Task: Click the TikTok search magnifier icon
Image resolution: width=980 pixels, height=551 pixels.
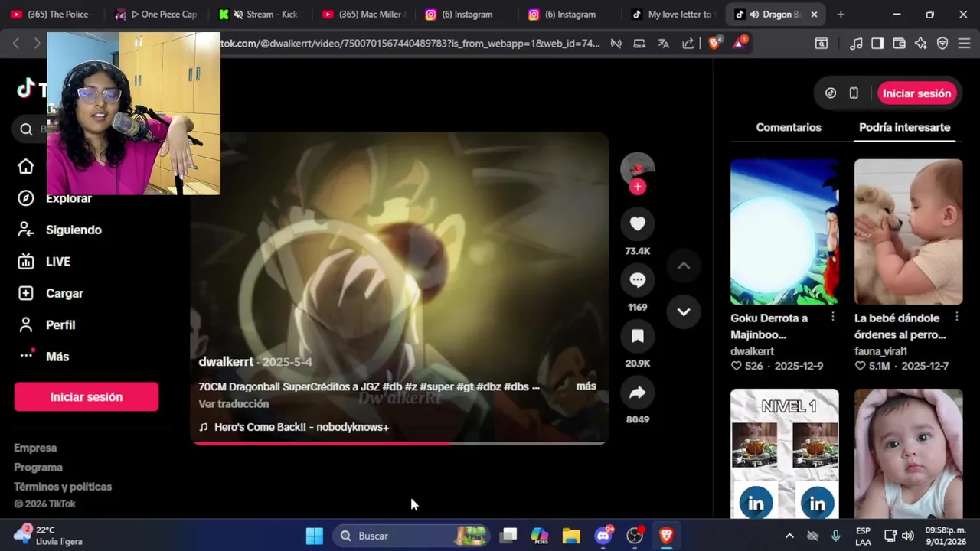Action: pyautogui.click(x=27, y=129)
